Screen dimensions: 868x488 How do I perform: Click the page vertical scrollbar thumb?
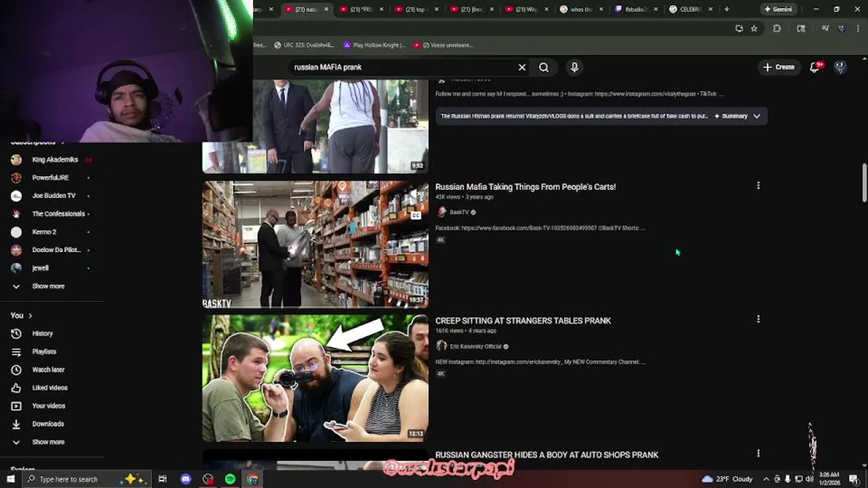point(864,182)
